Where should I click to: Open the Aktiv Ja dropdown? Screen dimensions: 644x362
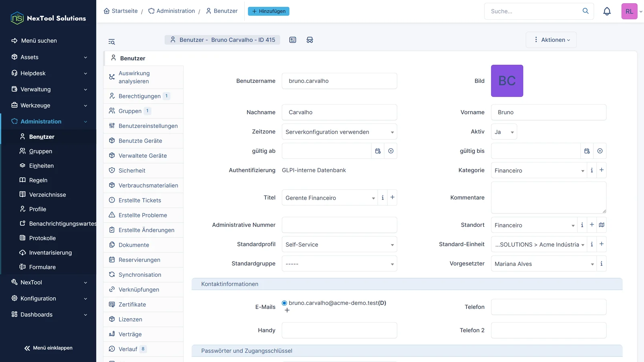(504, 132)
